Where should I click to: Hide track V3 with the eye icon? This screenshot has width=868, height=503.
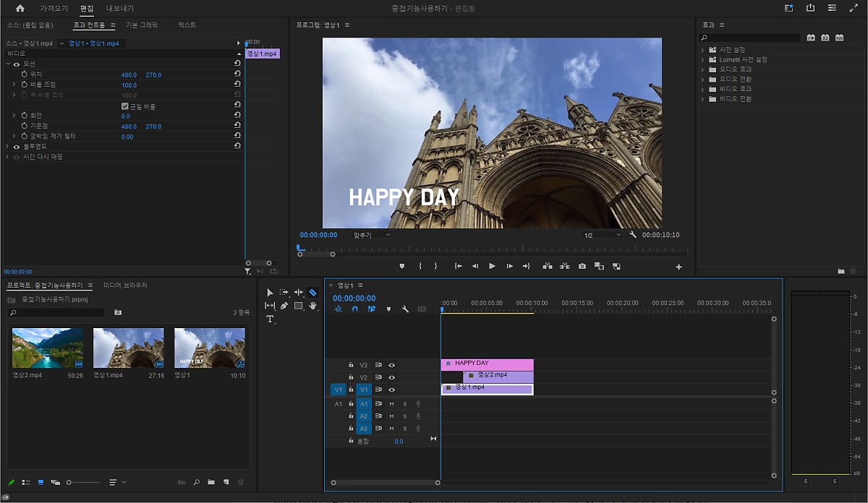point(391,365)
